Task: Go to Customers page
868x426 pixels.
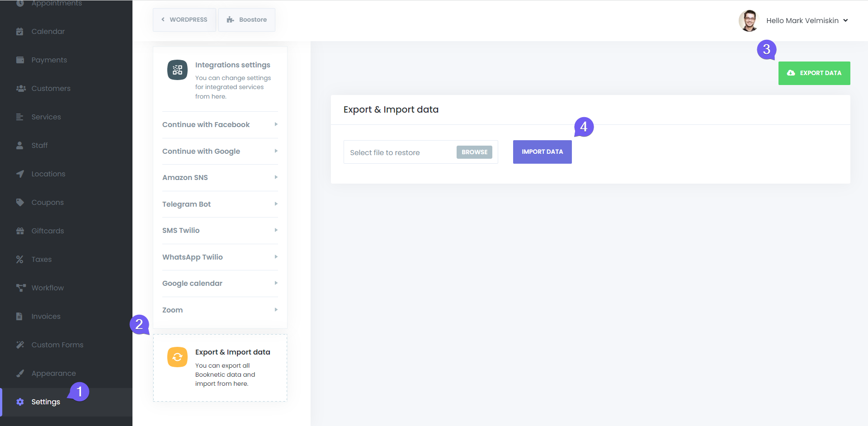Action: click(x=66, y=88)
